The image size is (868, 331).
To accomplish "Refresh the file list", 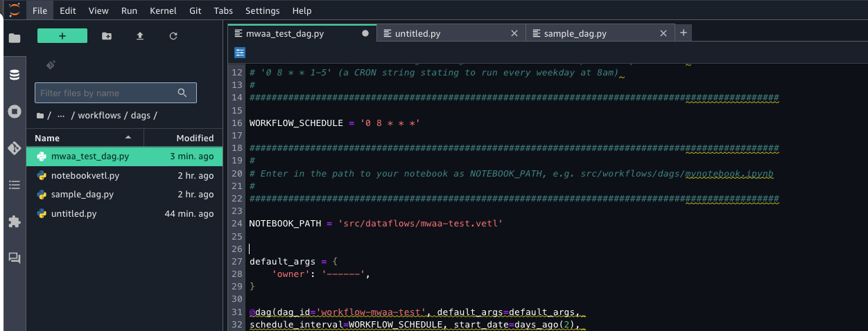I will pyautogui.click(x=173, y=36).
